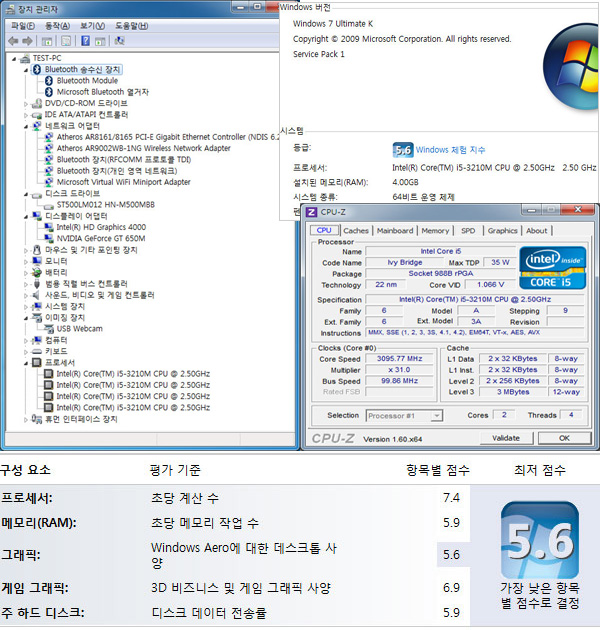This screenshot has width=600, height=630.
Task: Click the Validate button in CPU-Z
Action: pos(506,438)
